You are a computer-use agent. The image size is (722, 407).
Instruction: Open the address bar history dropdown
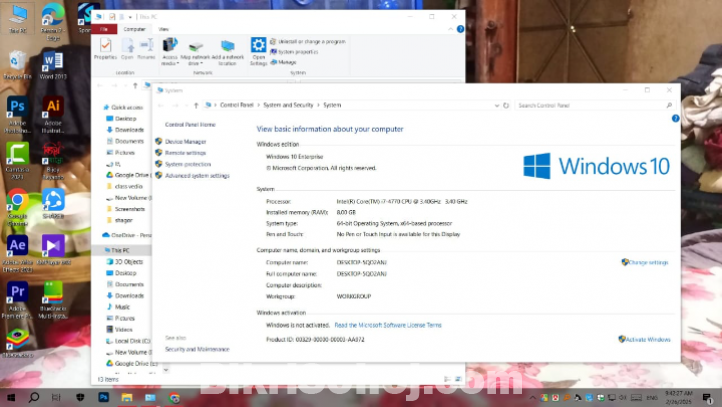pyautogui.click(x=497, y=105)
